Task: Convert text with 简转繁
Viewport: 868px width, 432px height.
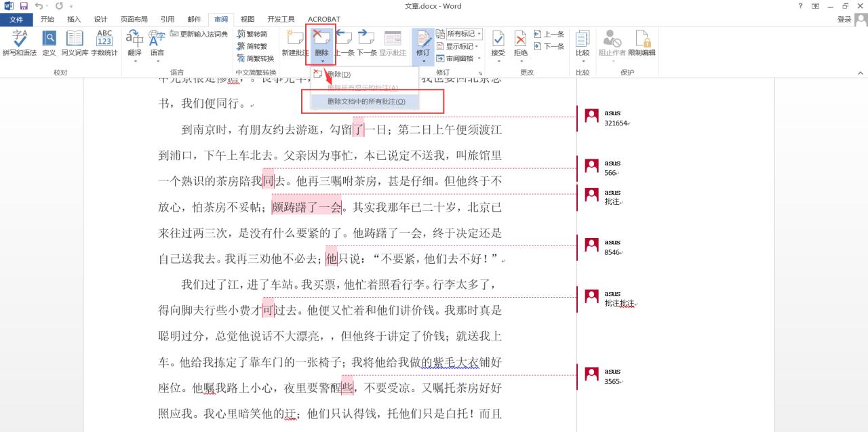Action: coord(252,46)
